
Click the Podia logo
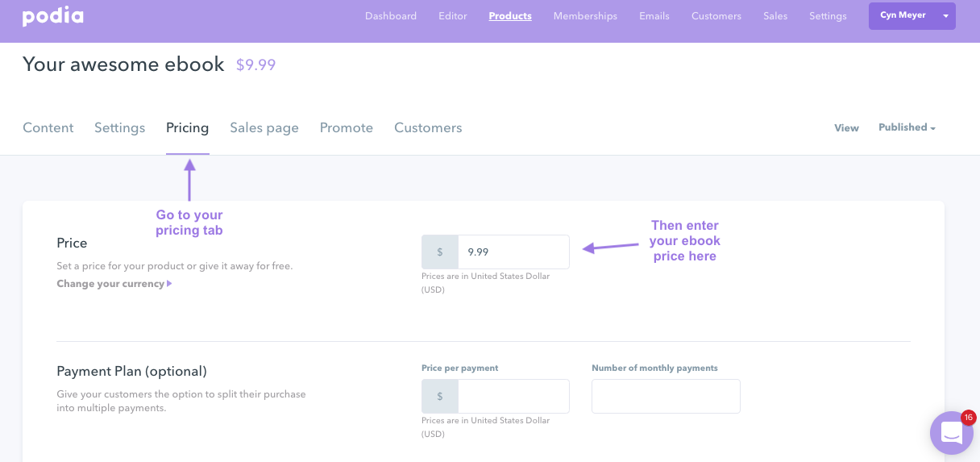coord(52,16)
